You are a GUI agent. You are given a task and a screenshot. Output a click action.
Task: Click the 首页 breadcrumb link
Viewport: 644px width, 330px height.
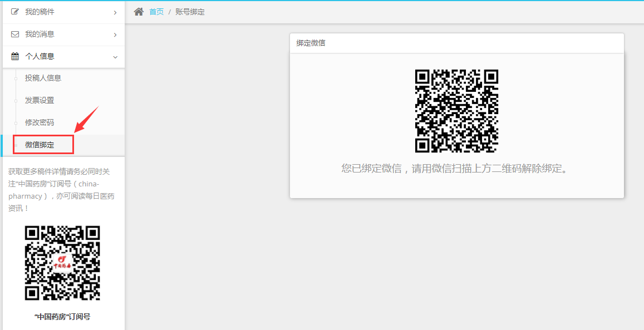(156, 12)
